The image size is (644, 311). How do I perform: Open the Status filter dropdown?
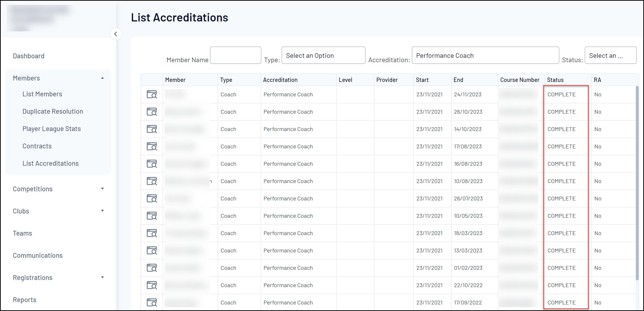coord(610,55)
